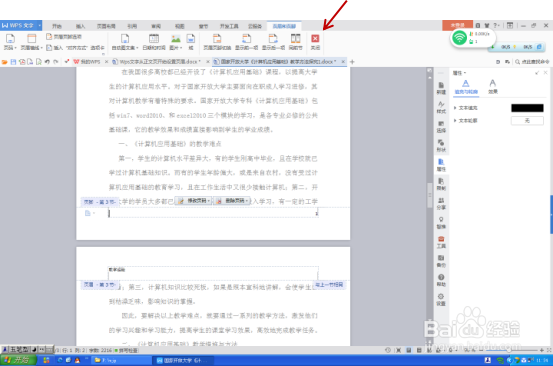
Task: Open the WPS 文字 menu dropdown arrow
Action: [x=40, y=25]
